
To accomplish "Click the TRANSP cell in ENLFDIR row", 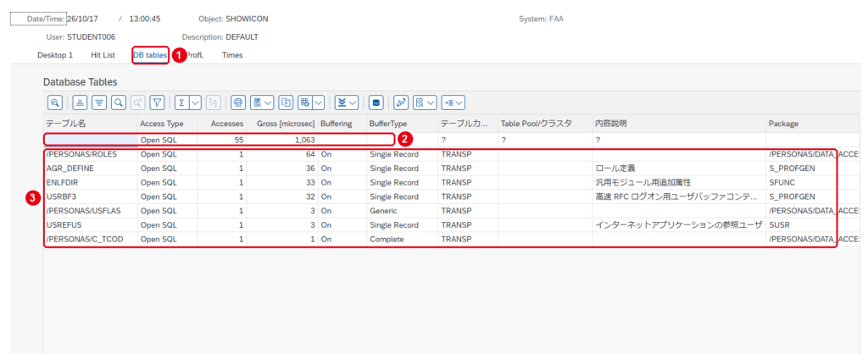I will point(468,183).
